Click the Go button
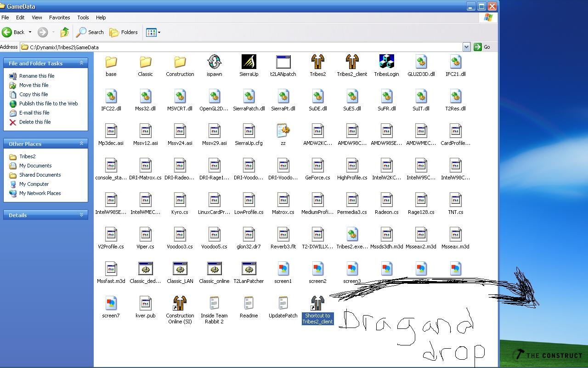 pos(482,47)
